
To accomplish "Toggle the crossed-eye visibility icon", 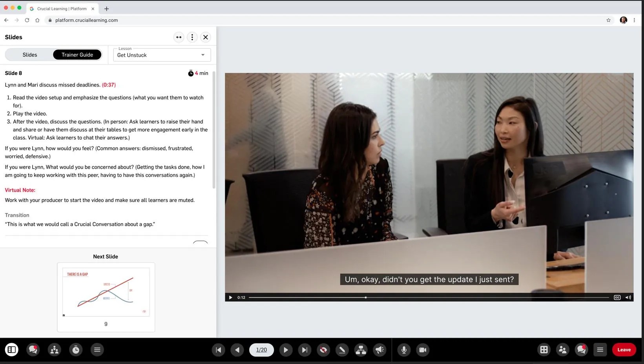I will pos(323,349).
